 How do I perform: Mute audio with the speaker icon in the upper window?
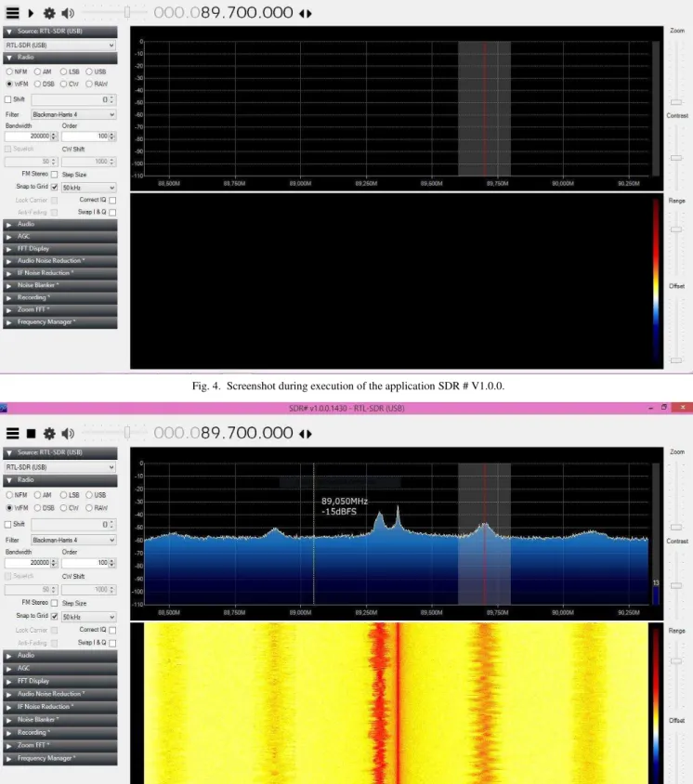click(68, 13)
